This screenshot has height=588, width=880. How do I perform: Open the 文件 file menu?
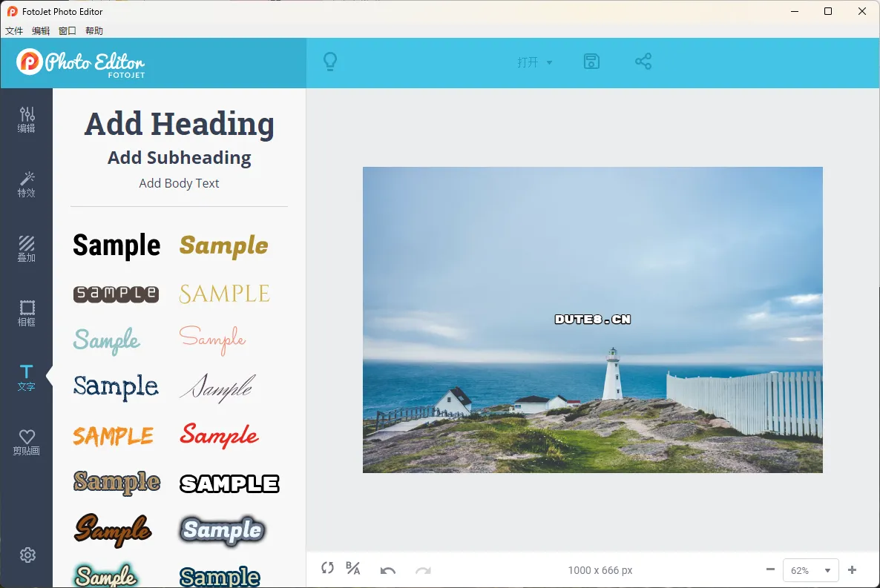(14, 31)
